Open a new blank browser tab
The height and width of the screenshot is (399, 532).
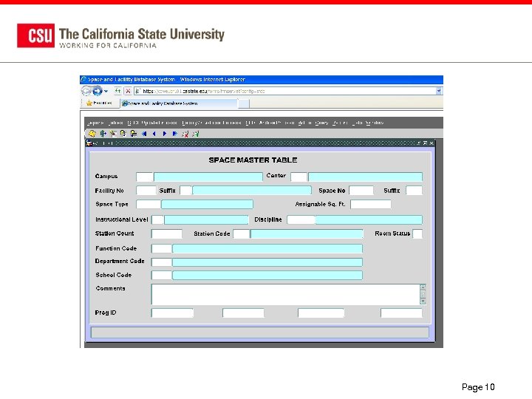click(244, 103)
